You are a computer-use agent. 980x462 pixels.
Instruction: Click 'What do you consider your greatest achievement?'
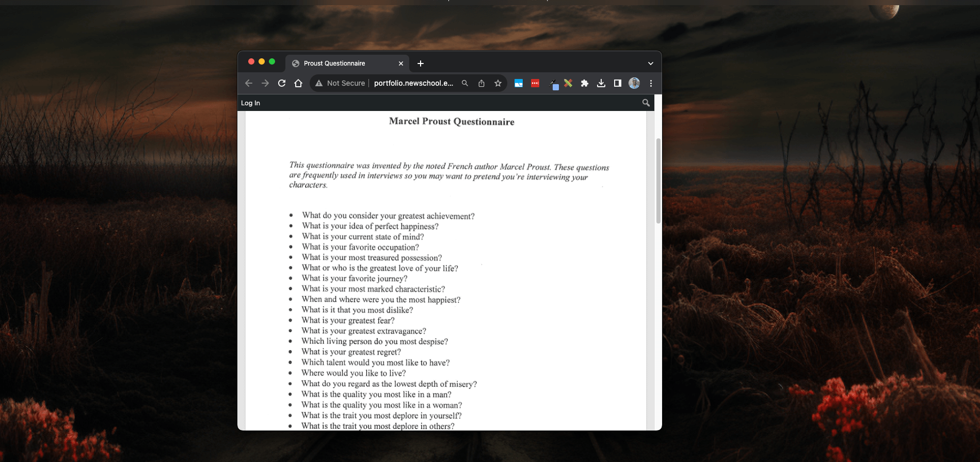point(388,216)
